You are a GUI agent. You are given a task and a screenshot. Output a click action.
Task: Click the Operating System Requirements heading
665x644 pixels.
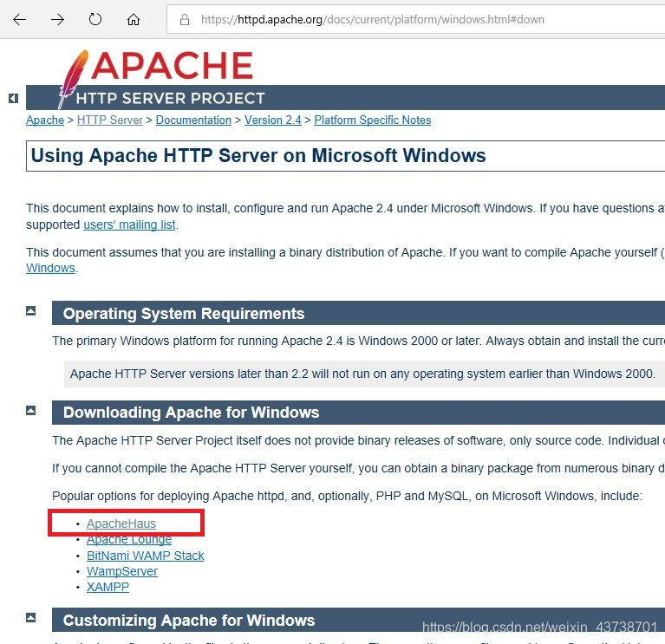click(184, 313)
